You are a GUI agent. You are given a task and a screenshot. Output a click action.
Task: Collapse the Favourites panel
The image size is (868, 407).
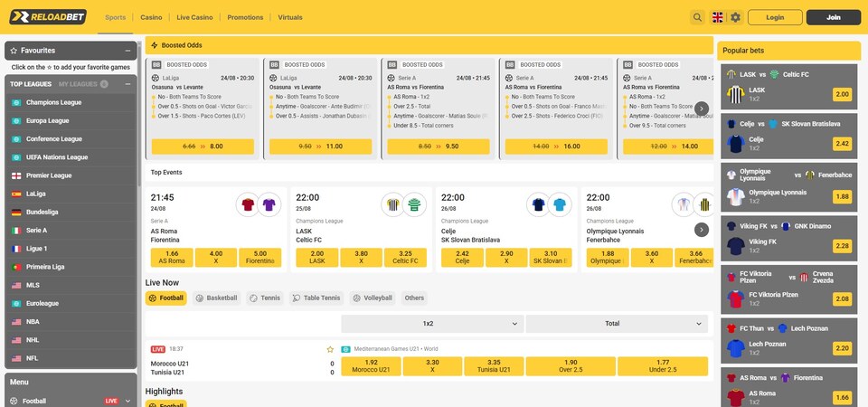[127, 51]
